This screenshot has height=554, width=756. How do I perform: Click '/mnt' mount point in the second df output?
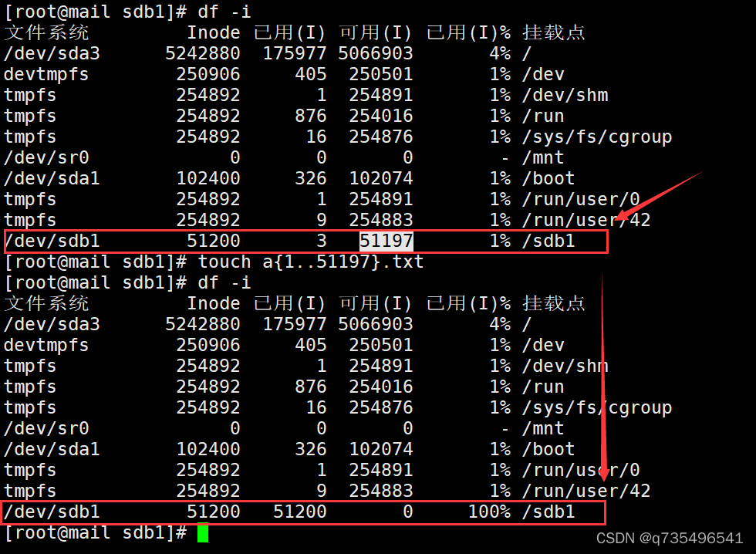543,428
